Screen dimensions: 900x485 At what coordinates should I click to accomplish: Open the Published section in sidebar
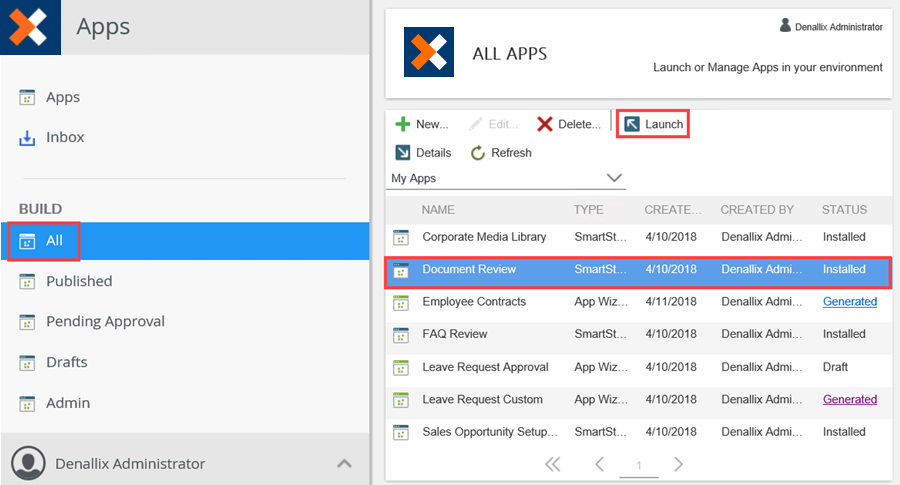pos(79,281)
